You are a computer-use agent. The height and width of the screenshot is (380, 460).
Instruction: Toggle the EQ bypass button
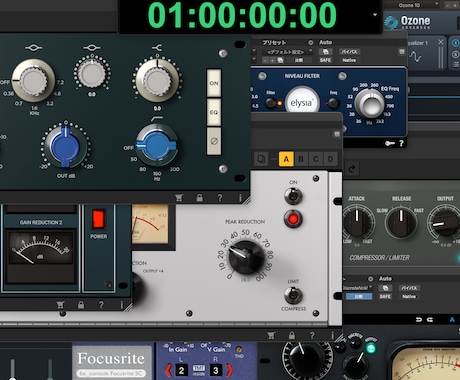214,112
